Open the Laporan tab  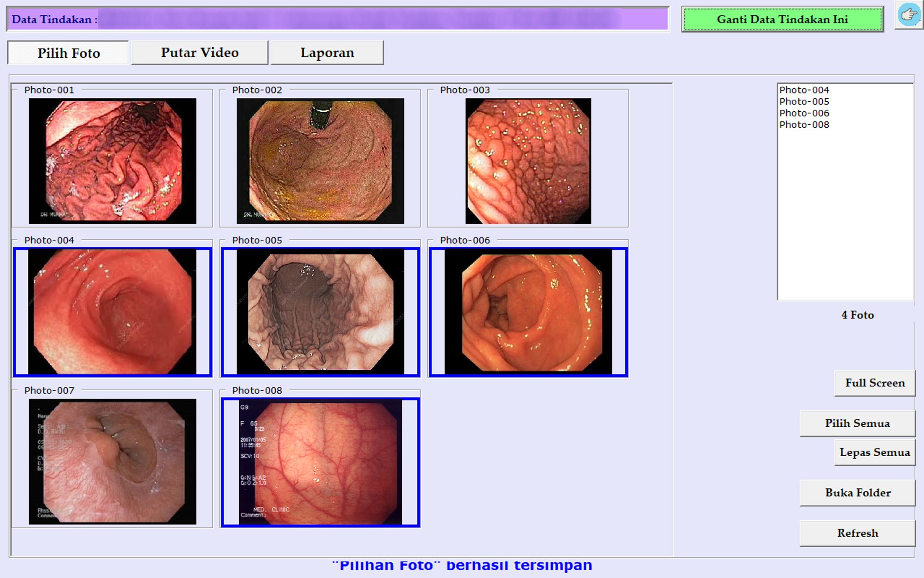327,53
